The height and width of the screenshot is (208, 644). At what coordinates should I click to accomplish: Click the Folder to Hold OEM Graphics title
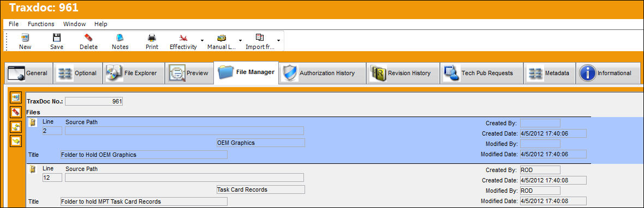pyautogui.click(x=144, y=155)
